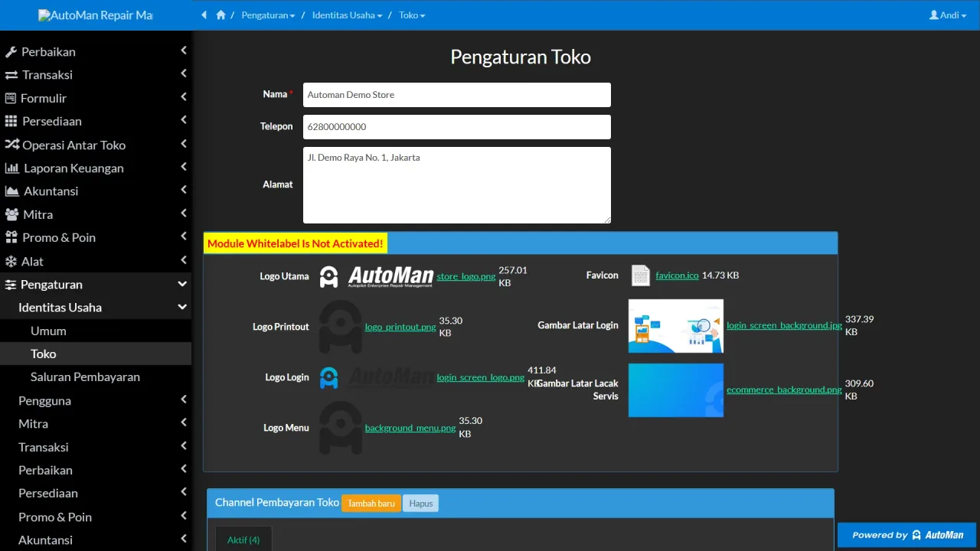Screen dimensions: 980x551
Task: Click the Logo Login preview image
Action: (x=376, y=377)
